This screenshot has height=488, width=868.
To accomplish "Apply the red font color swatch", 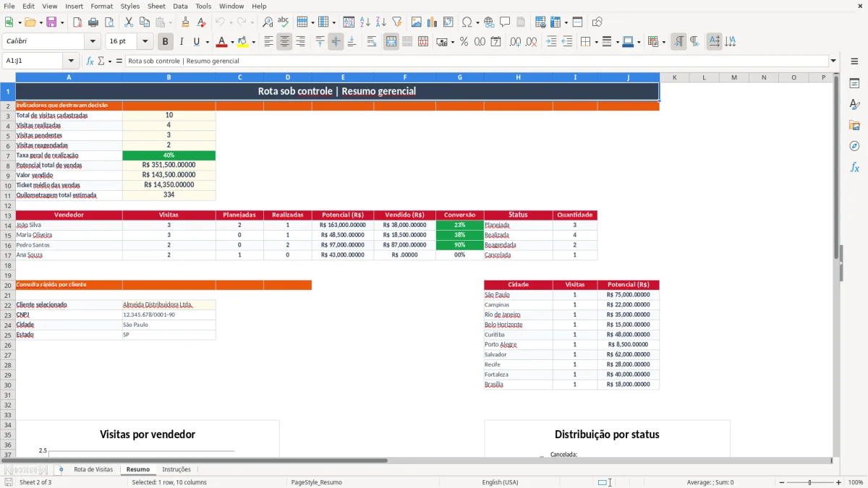I will click(221, 42).
